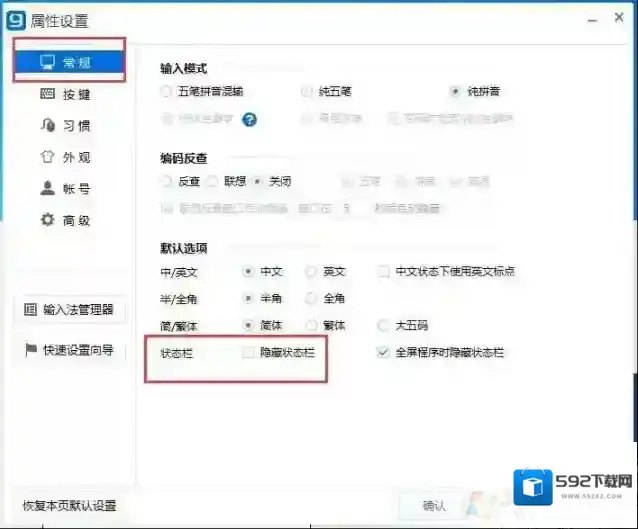
Task: Click the 帐号 (Account) person icon
Action: (47, 188)
